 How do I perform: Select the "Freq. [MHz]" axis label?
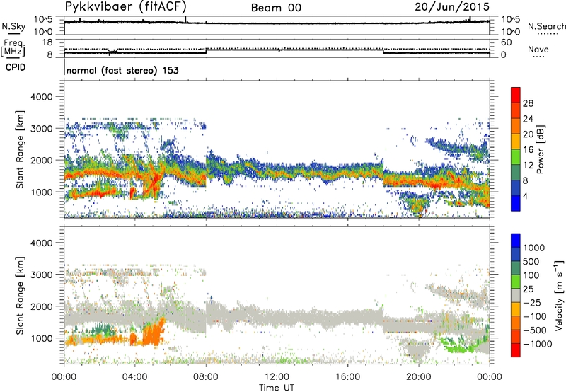(13, 48)
